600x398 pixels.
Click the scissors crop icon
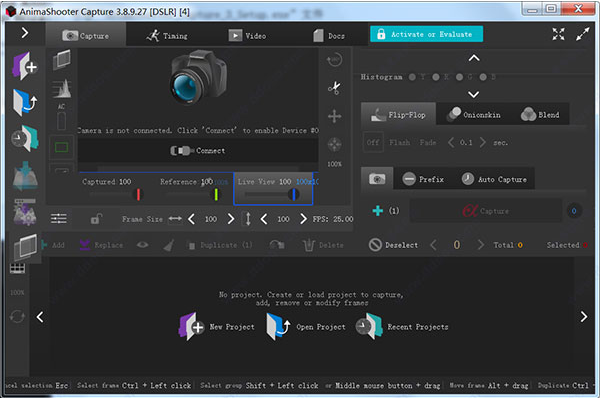coord(334,88)
